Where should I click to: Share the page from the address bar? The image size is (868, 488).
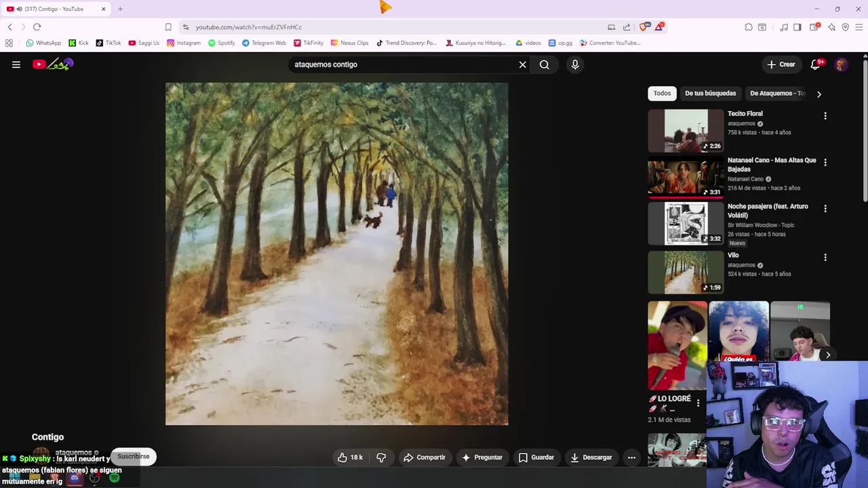click(627, 27)
